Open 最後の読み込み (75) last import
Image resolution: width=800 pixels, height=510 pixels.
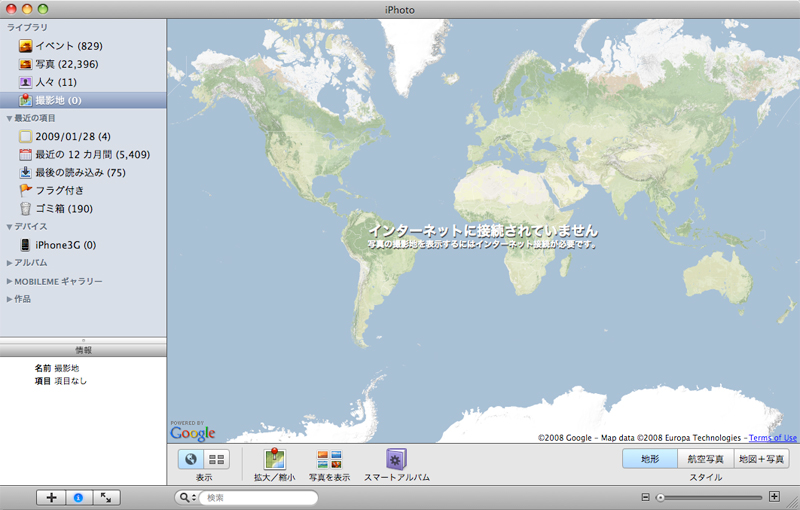tap(83, 172)
